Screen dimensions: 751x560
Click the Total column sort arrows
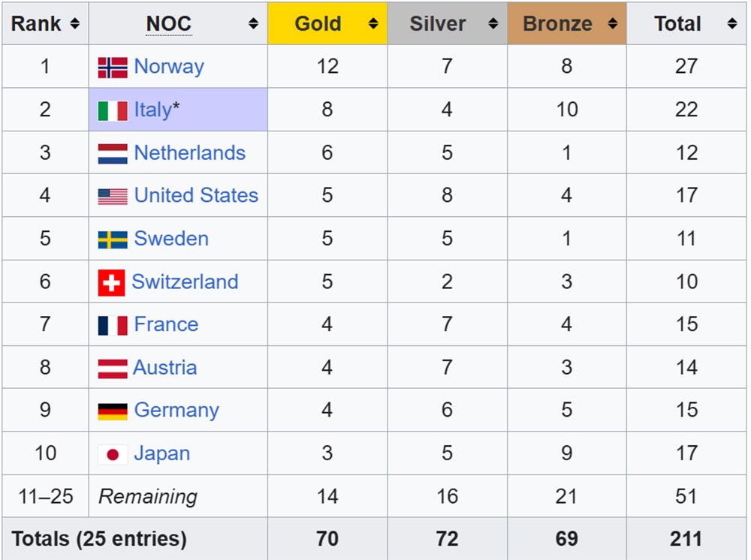731,23
